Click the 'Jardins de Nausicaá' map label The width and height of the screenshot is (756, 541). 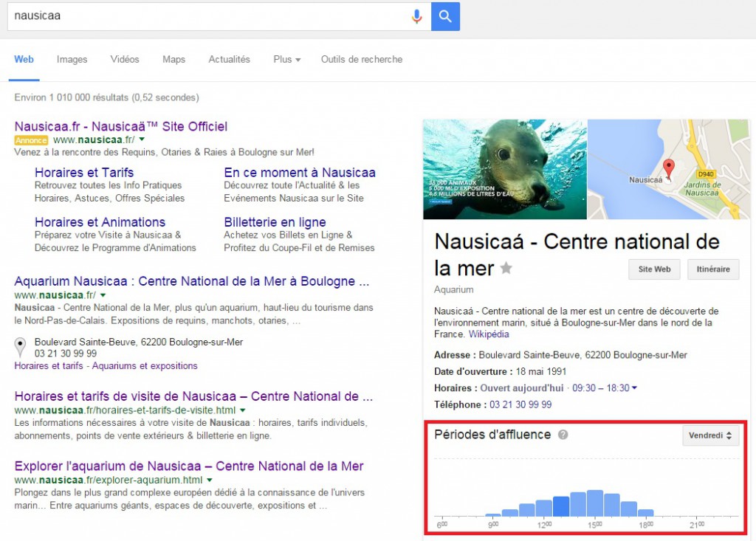pyautogui.click(x=703, y=188)
